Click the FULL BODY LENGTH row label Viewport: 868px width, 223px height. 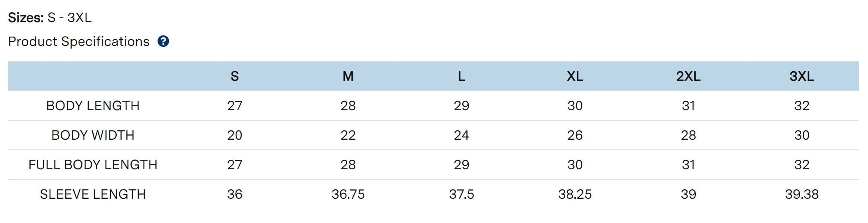pyautogui.click(x=93, y=165)
